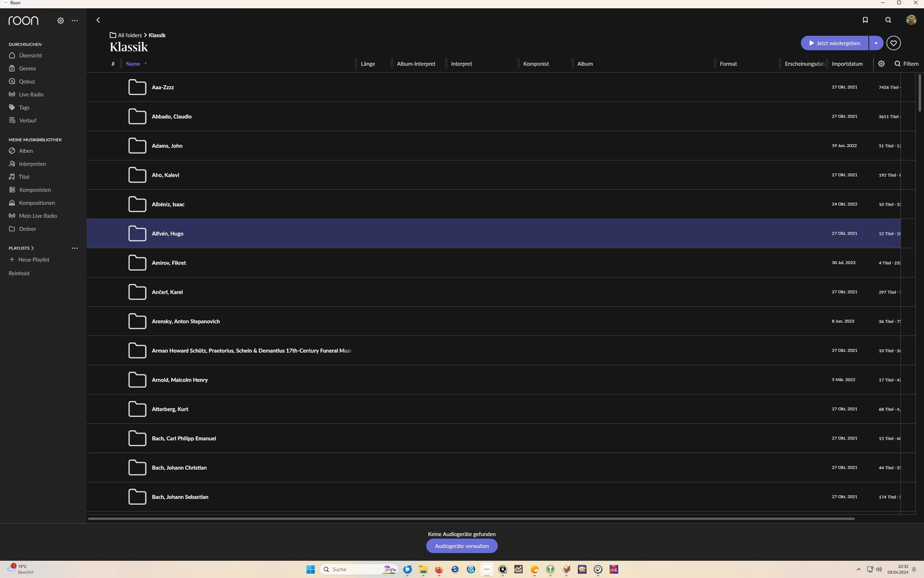Open the Bach, Johann Sebastian folder icon
Viewport: 924px width, 578px height.
click(137, 497)
